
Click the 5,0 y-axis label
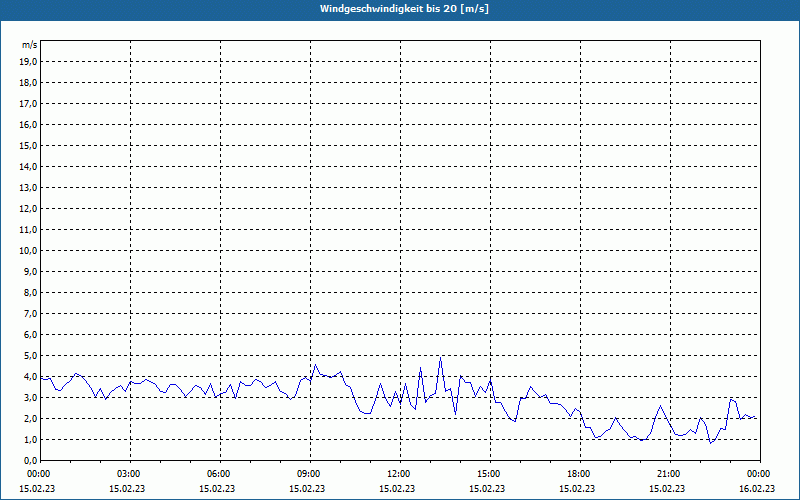[30, 356]
